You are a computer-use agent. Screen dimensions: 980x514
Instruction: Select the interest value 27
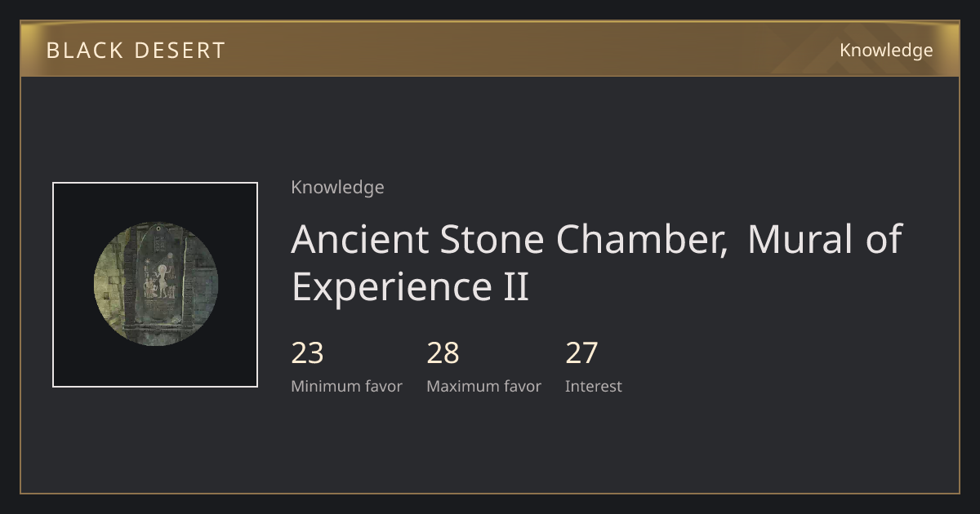pyautogui.click(x=582, y=353)
